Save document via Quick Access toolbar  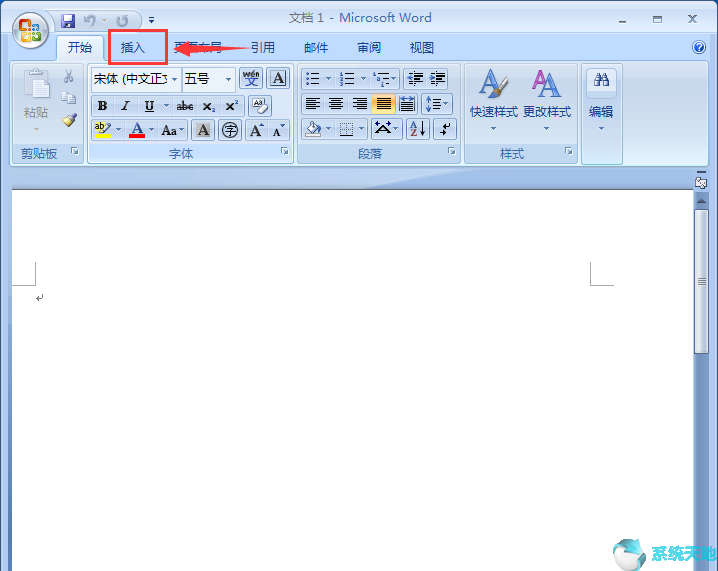(68, 21)
